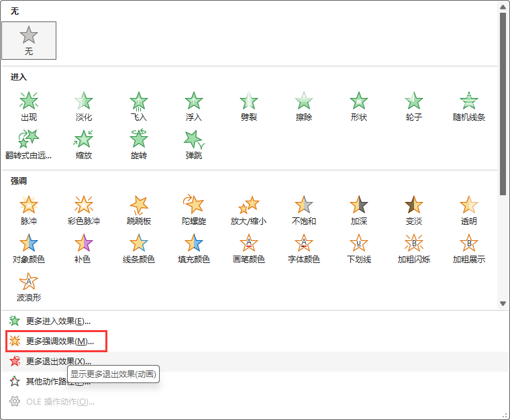Select the 放大/缩小 emphasis effect
Screen dimensions: 510x420
point(249,211)
